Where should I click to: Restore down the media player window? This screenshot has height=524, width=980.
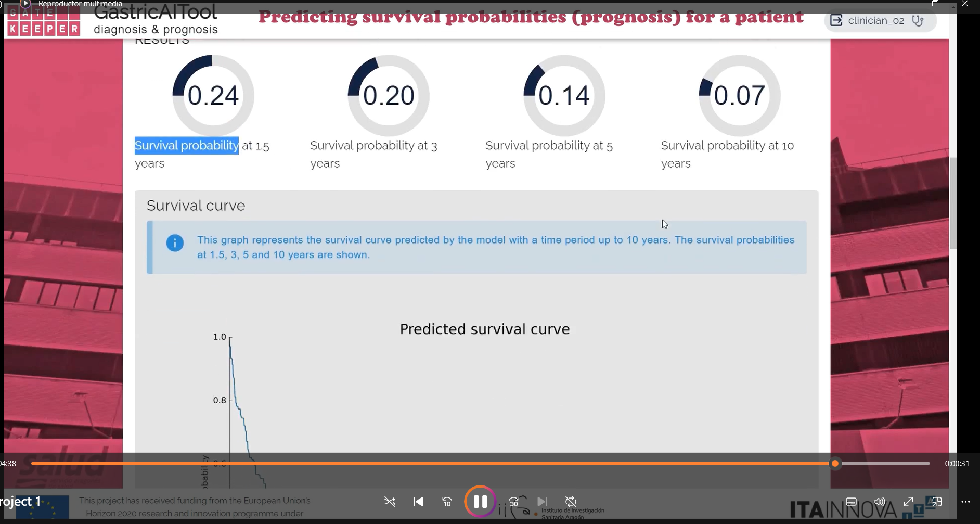(935, 4)
